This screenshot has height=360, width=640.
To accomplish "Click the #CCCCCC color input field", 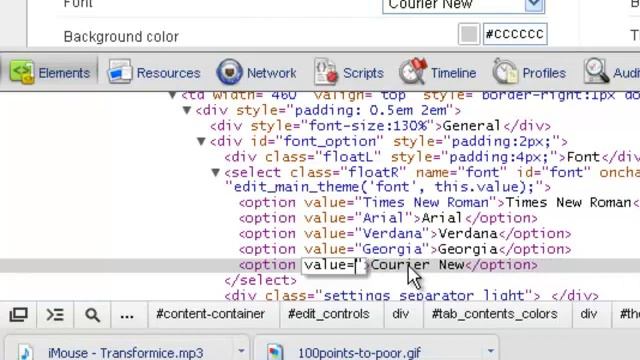I will (515, 34).
